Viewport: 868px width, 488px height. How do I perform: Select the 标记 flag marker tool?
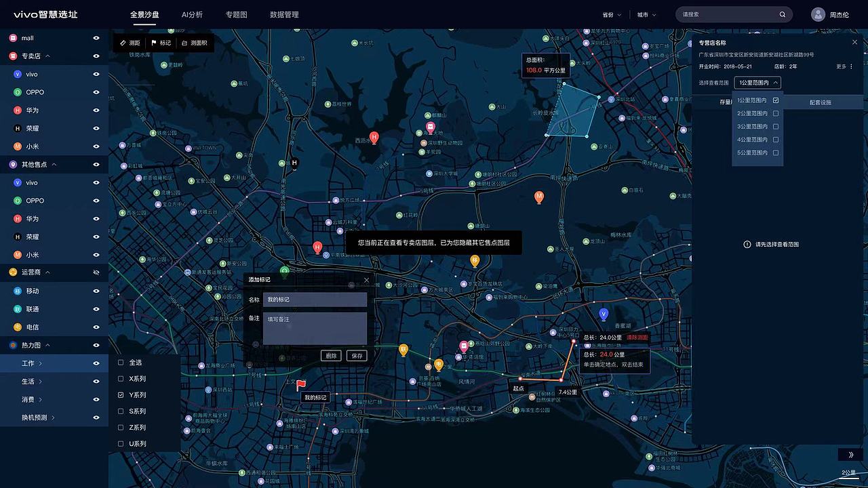pyautogui.click(x=161, y=43)
